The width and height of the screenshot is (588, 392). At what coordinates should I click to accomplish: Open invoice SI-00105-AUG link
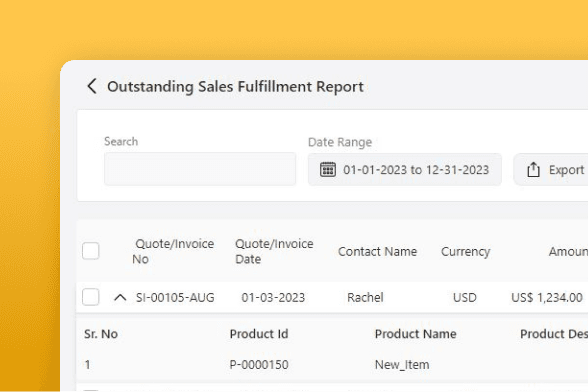(175, 297)
